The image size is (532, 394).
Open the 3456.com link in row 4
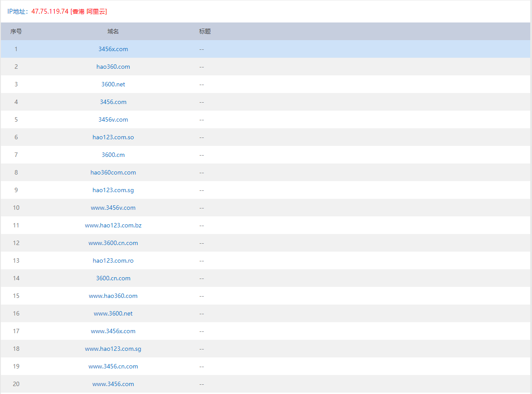pyautogui.click(x=113, y=102)
